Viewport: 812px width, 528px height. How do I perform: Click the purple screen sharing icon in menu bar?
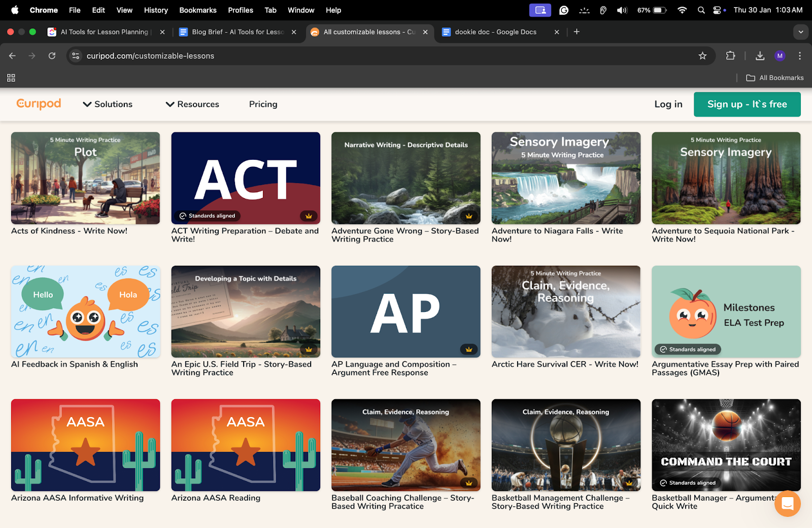point(540,10)
